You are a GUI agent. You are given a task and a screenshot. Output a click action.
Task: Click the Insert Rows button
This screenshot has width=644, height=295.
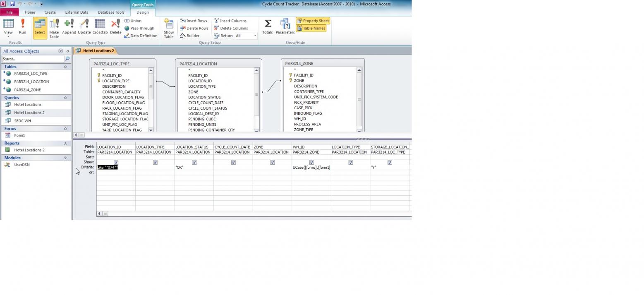tap(193, 21)
